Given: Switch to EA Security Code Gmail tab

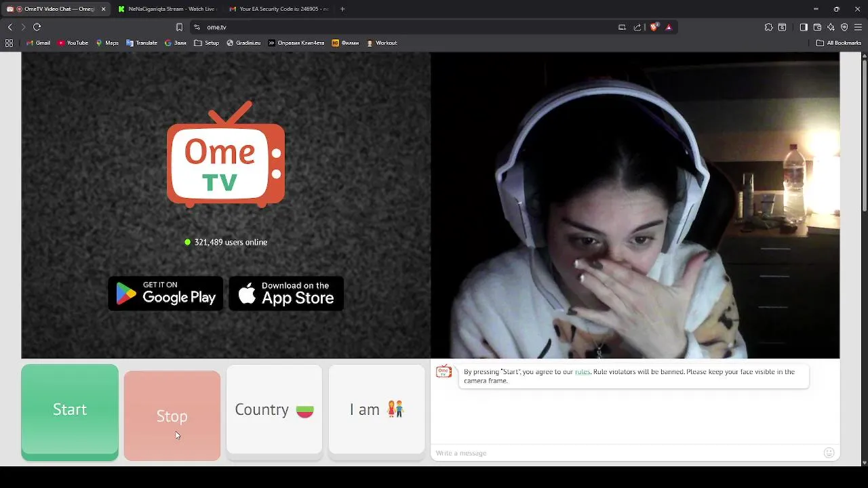Looking at the screenshot, I should click(x=278, y=9).
